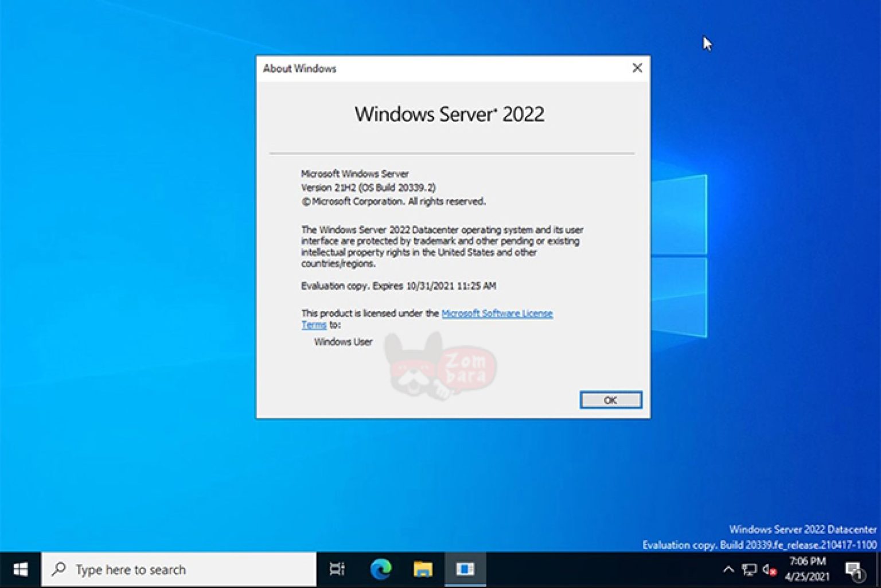Click the desktop build watermark text

(759, 544)
